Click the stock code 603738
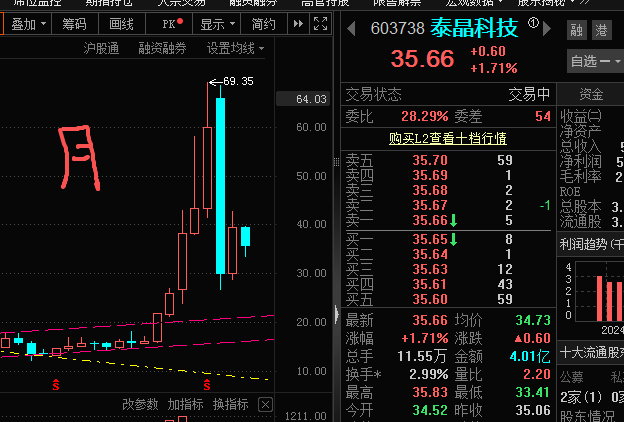This screenshot has width=624, height=422. (x=398, y=29)
